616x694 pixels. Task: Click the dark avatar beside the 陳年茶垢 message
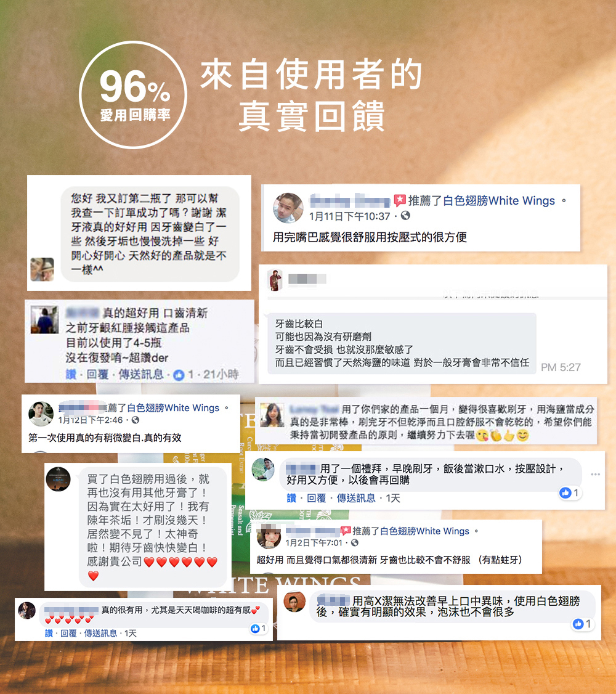click(59, 479)
